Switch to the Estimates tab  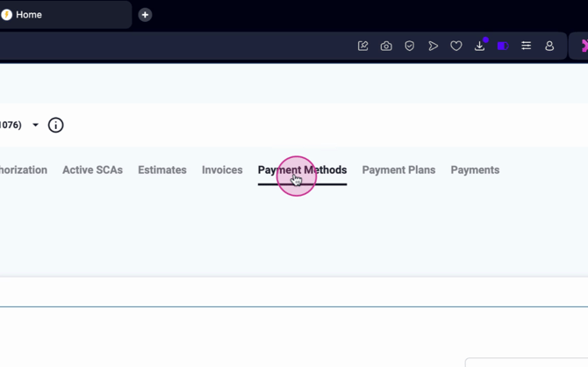click(161, 170)
